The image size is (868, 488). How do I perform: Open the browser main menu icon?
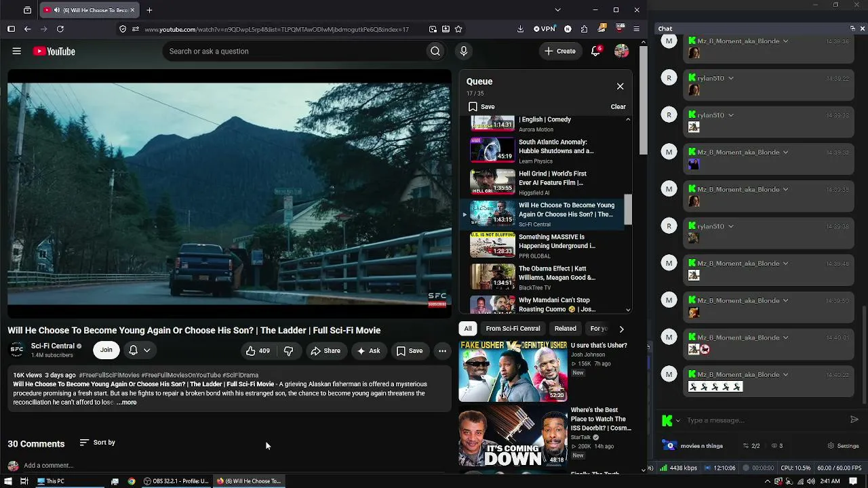tap(636, 29)
